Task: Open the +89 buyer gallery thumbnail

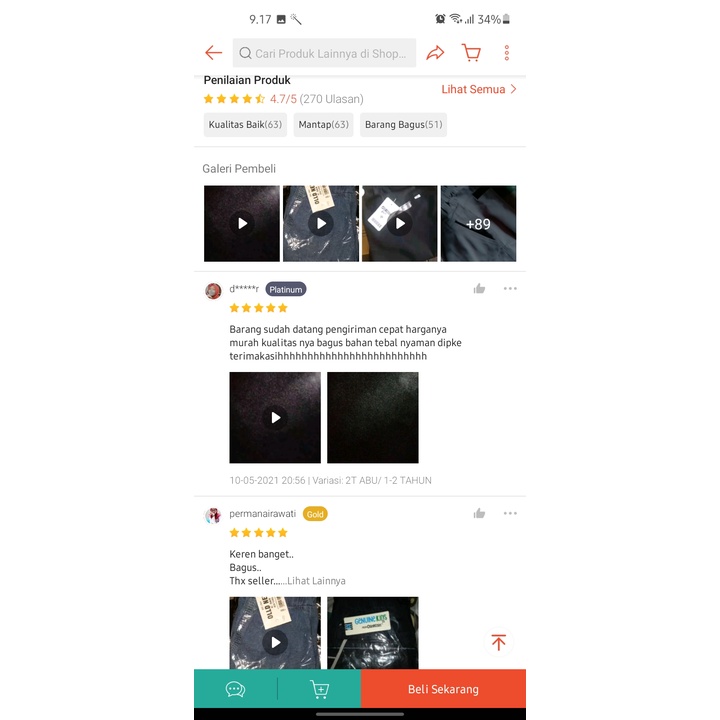Action: point(478,224)
